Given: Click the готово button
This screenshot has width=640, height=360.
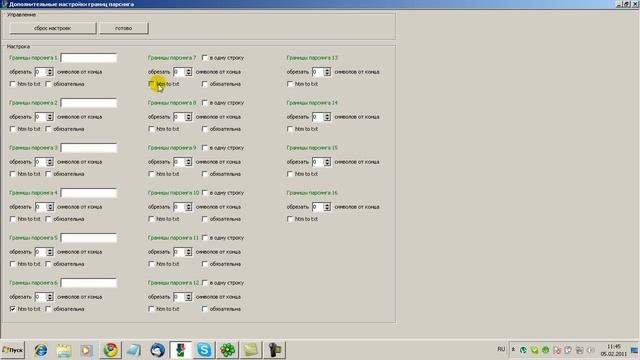Looking at the screenshot, I should tap(124, 28).
